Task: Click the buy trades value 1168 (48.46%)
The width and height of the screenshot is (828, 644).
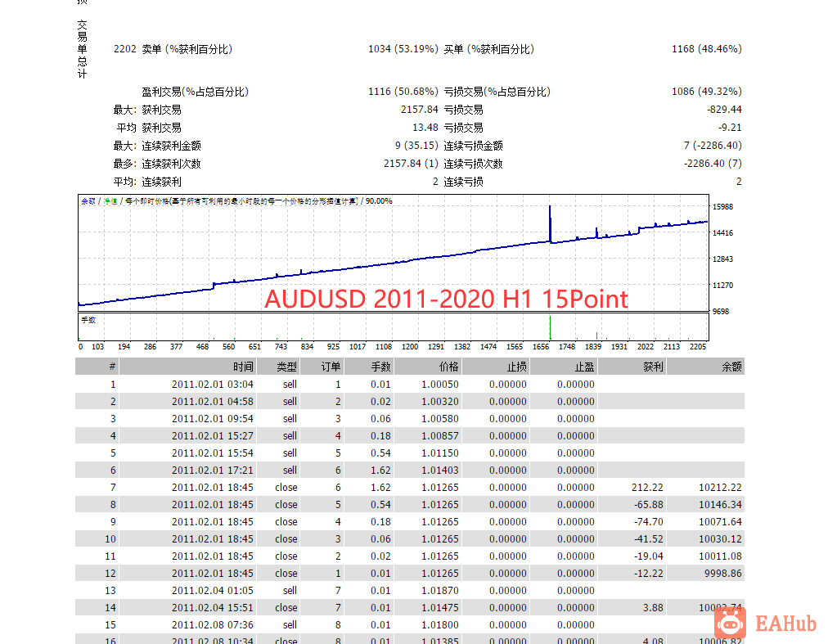Action: click(707, 49)
